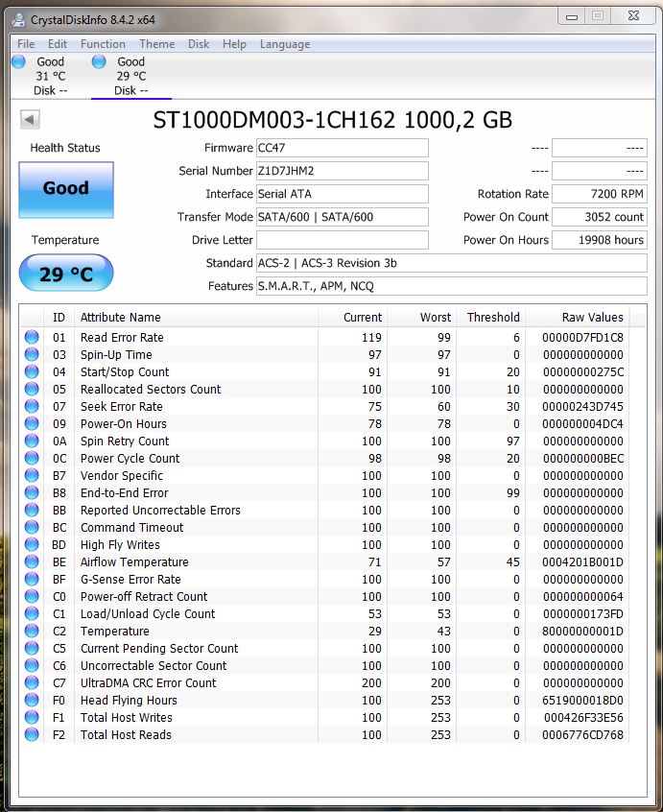This screenshot has height=812, width=663.
Task: Open the Function menu
Action: tap(103, 44)
